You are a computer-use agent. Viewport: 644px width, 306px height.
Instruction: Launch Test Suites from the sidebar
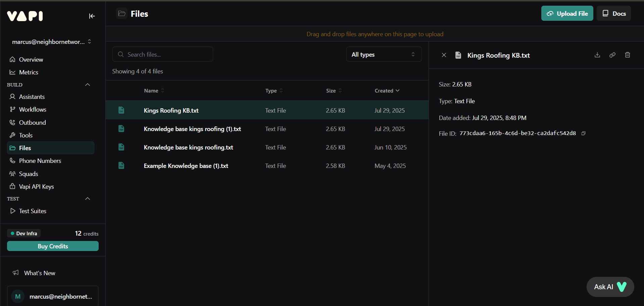33,211
